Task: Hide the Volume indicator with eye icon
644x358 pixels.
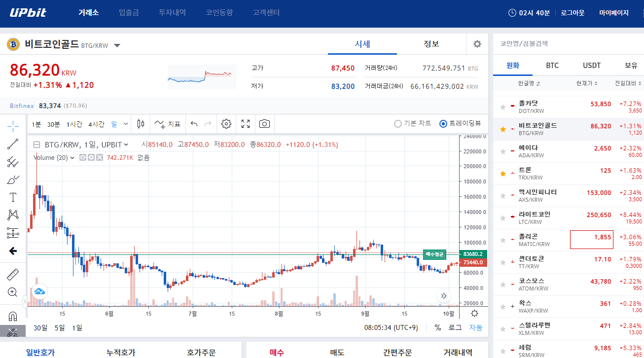Action: tap(83, 158)
